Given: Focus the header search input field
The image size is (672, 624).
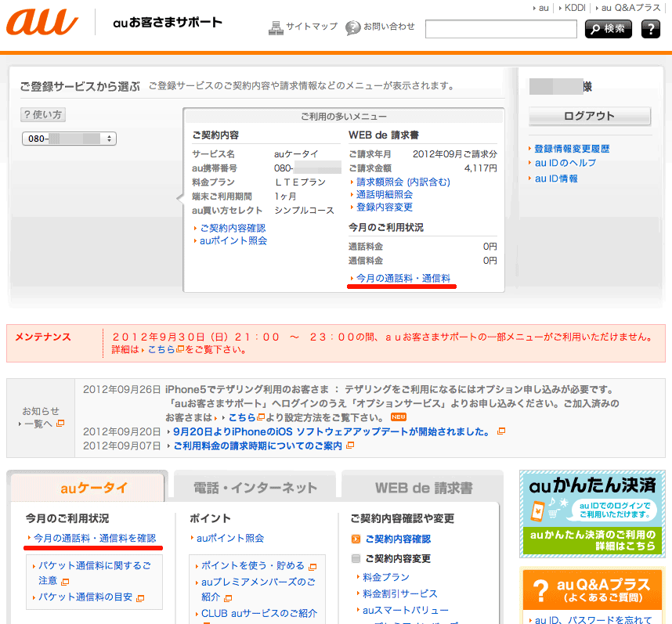Looking at the screenshot, I should 500,29.
